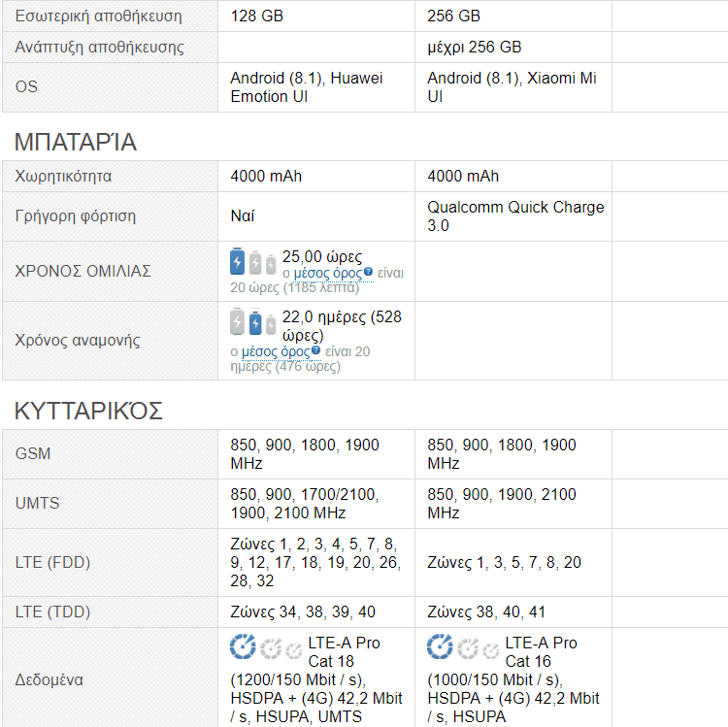Click the μέχρι 256 GB storage expansion cell
The height and width of the screenshot is (727, 728).
513,48
